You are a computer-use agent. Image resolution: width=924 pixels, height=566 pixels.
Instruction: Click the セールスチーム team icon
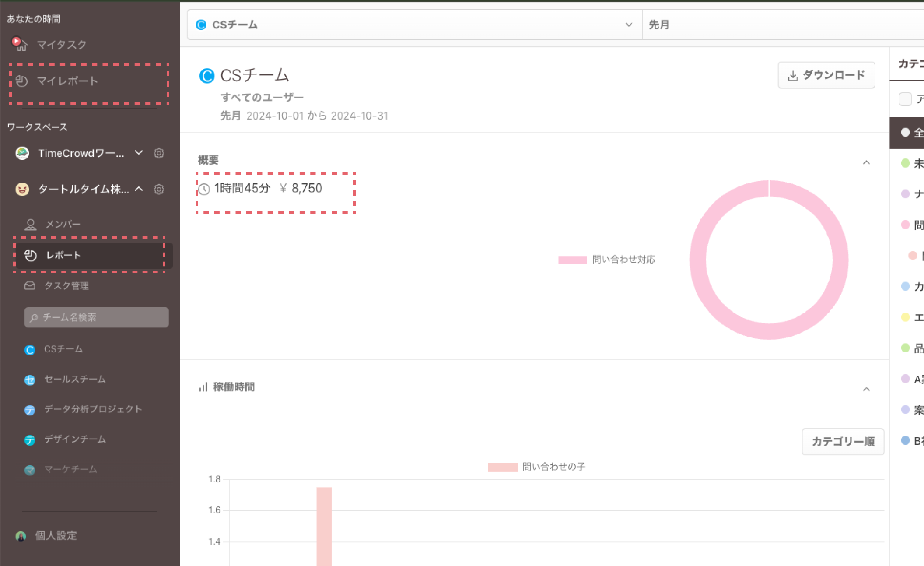(x=30, y=380)
